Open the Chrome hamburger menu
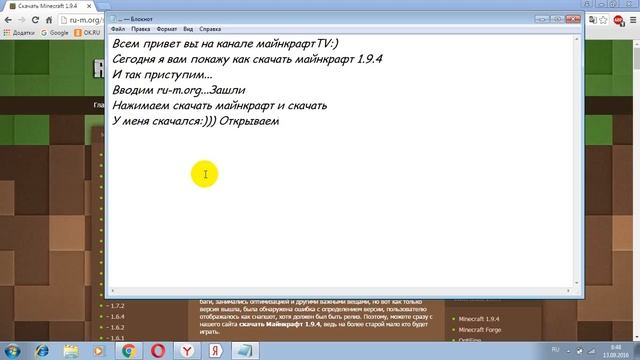This screenshot has height=360, width=640. 633,20
